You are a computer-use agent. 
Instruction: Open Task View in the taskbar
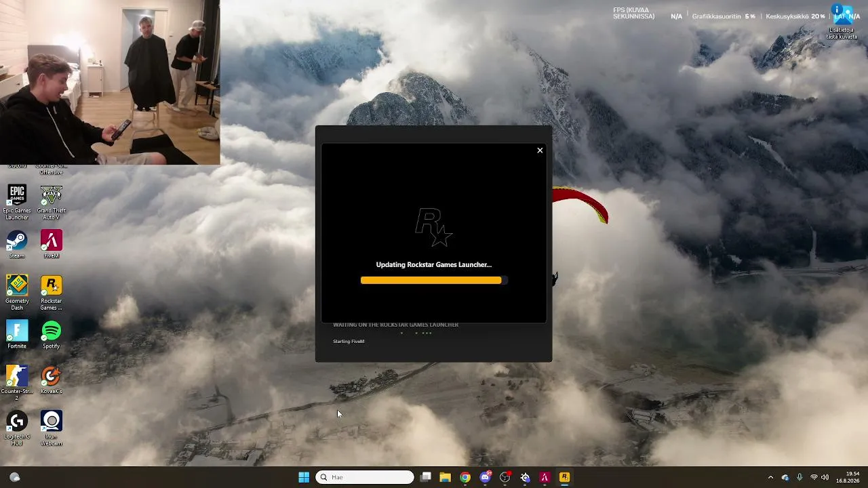(426, 477)
